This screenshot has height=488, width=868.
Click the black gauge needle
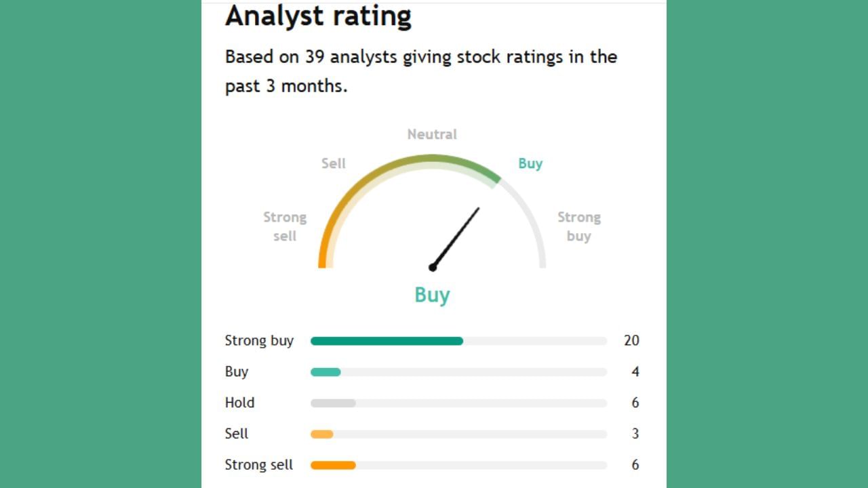[x=456, y=237]
